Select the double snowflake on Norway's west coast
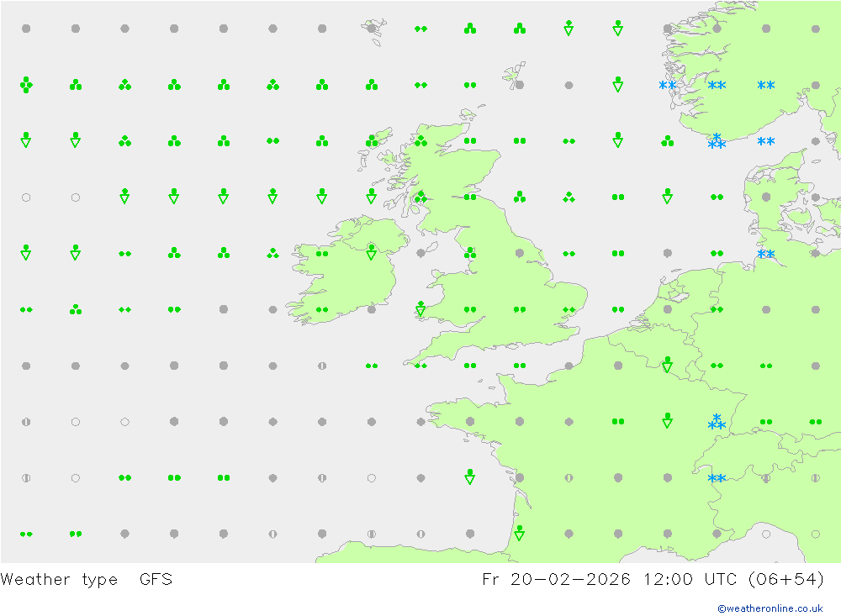The height and width of the screenshot is (616, 841). [667, 85]
